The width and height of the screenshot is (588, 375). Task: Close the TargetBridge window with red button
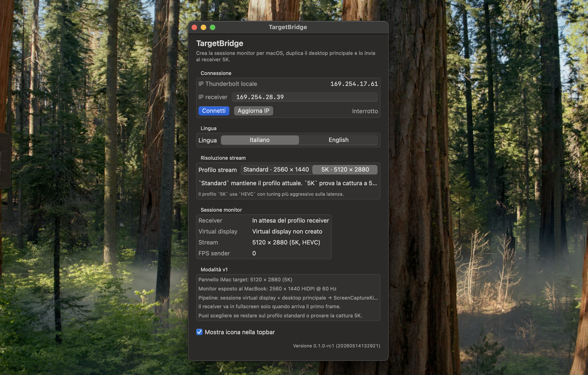tap(194, 27)
